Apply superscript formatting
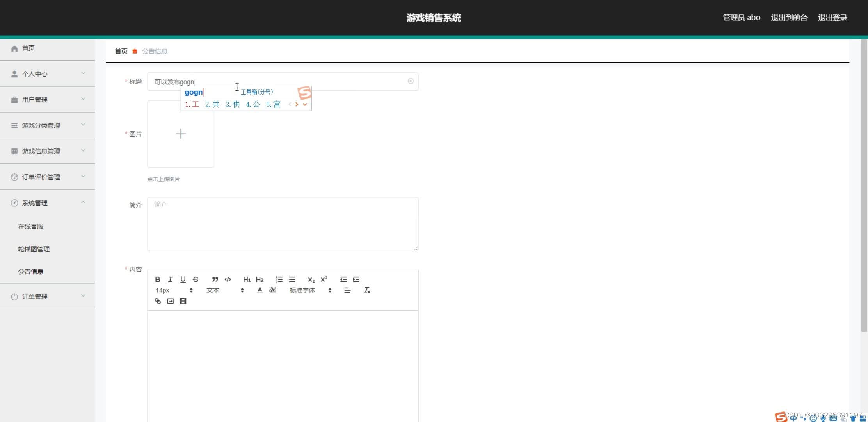Image resolution: width=868 pixels, height=422 pixels. point(324,279)
